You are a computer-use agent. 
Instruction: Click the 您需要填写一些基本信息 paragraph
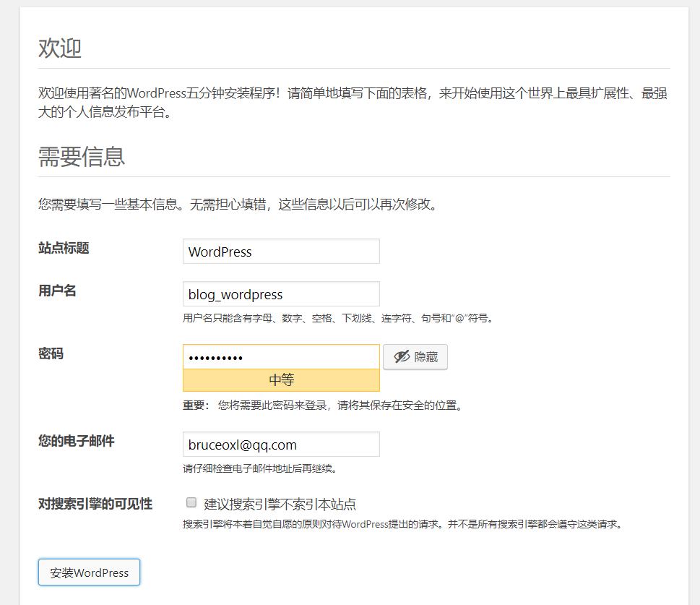239,205
